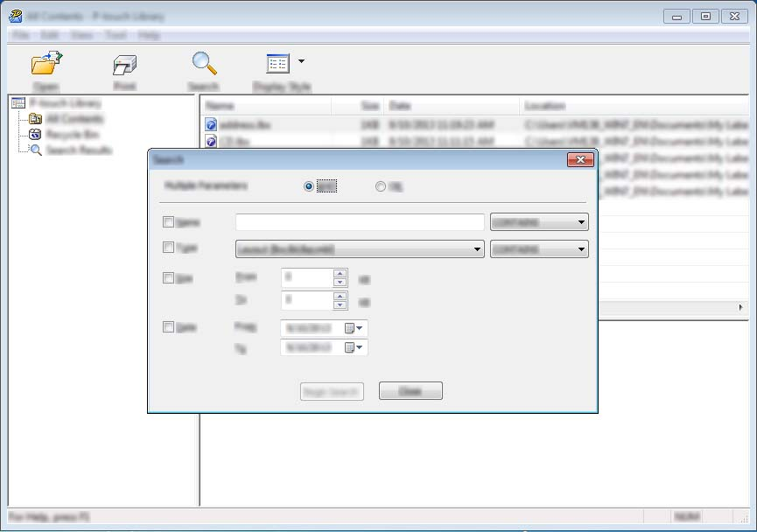Close the Search dialog with the red X
The width and height of the screenshot is (757, 532).
[x=580, y=160]
